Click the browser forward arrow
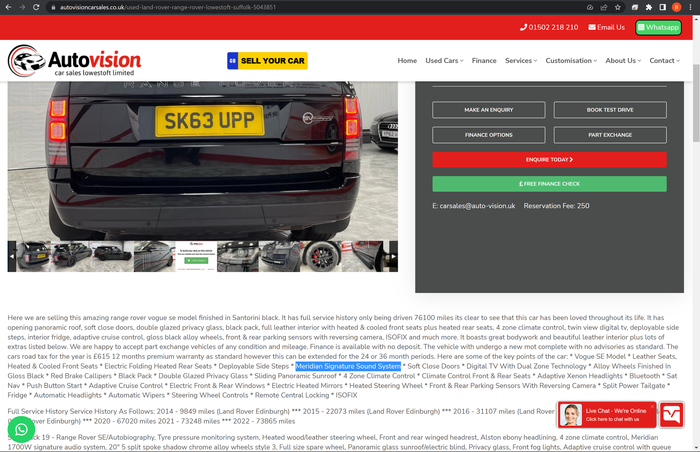Screen dimensions: 700x452 [x=22, y=7]
